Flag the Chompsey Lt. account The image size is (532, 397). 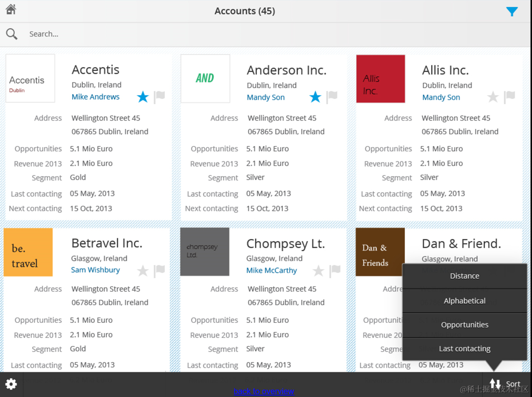click(x=335, y=271)
